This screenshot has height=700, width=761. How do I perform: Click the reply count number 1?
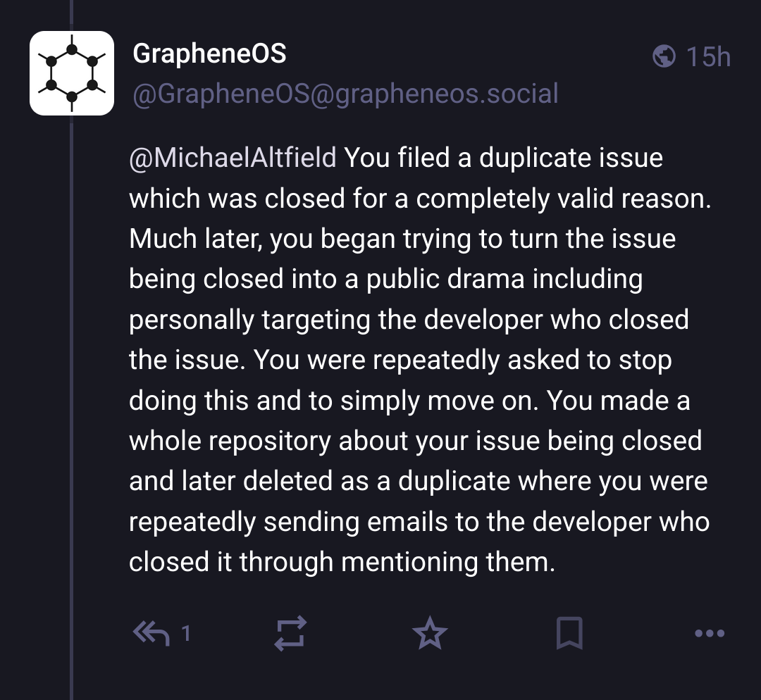point(185,634)
